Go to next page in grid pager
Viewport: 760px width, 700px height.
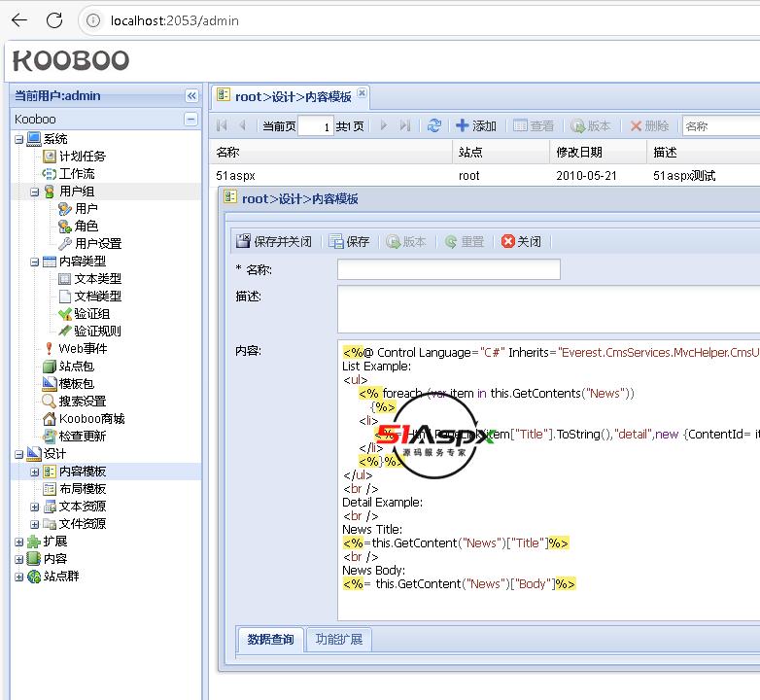pyautogui.click(x=383, y=125)
